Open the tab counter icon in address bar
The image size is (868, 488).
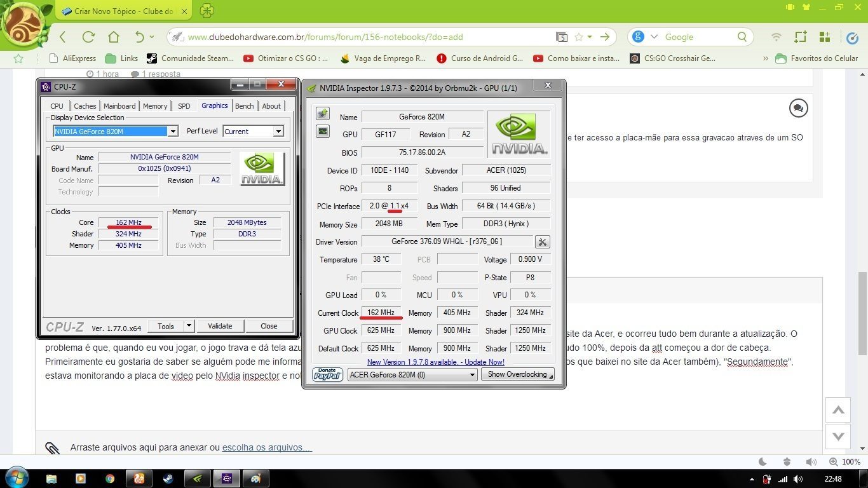click(562, 37)
